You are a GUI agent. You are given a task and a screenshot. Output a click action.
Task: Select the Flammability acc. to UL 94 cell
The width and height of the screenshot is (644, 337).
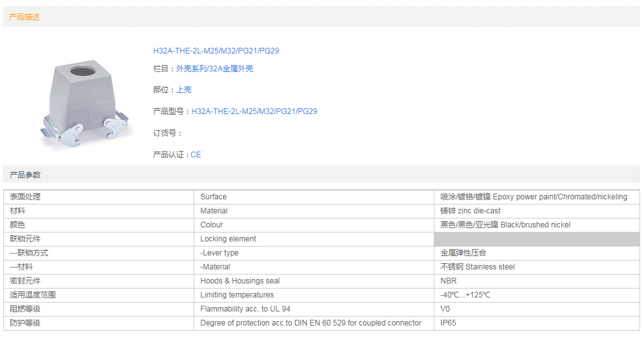[245, 309]
